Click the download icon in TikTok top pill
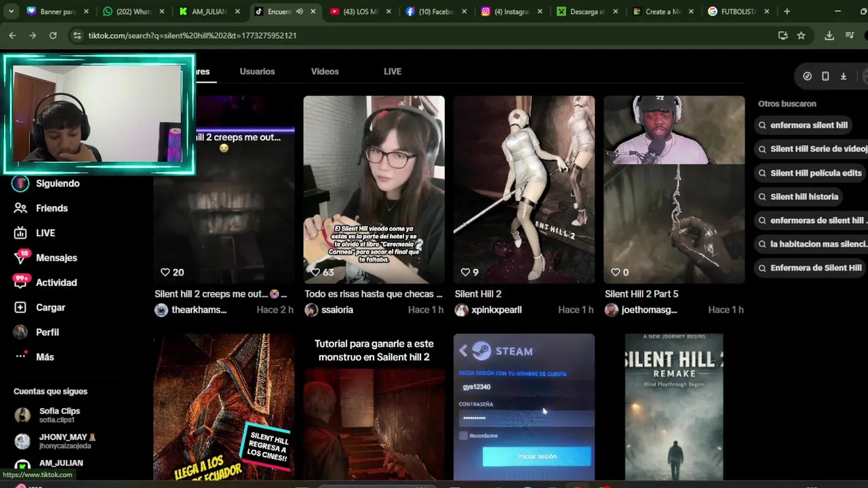 844,77
